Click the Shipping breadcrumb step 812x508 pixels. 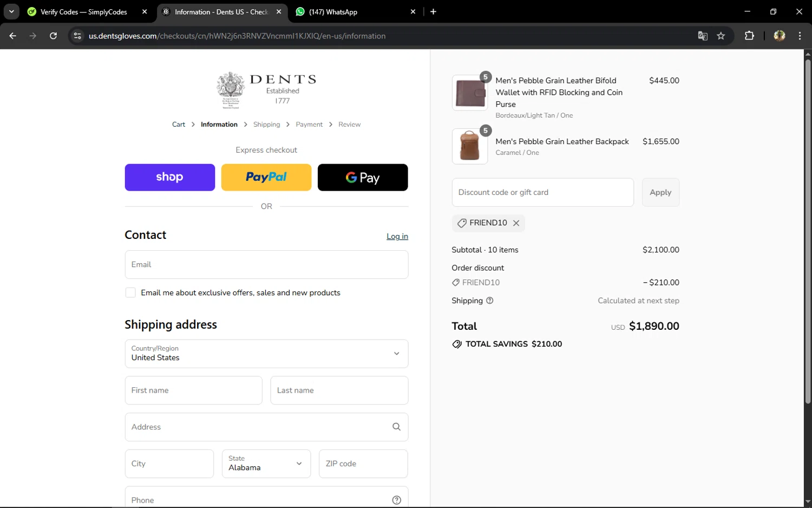(x=267, y=125)
